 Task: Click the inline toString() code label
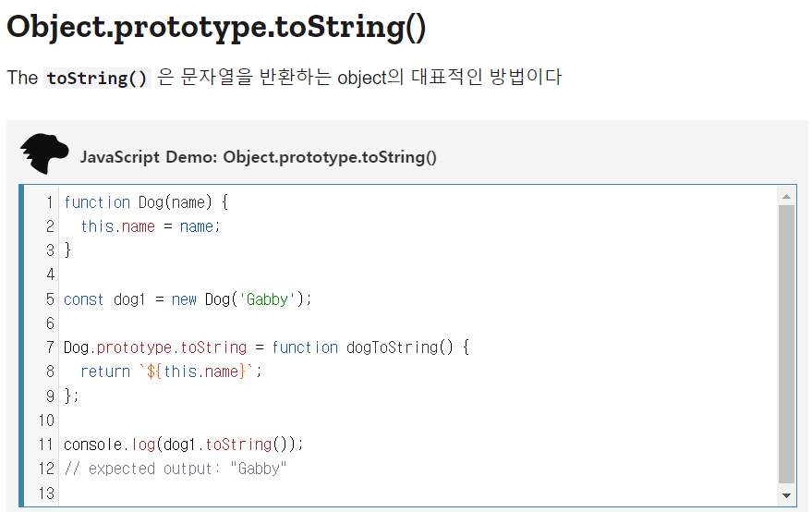(x=97, y=79)
